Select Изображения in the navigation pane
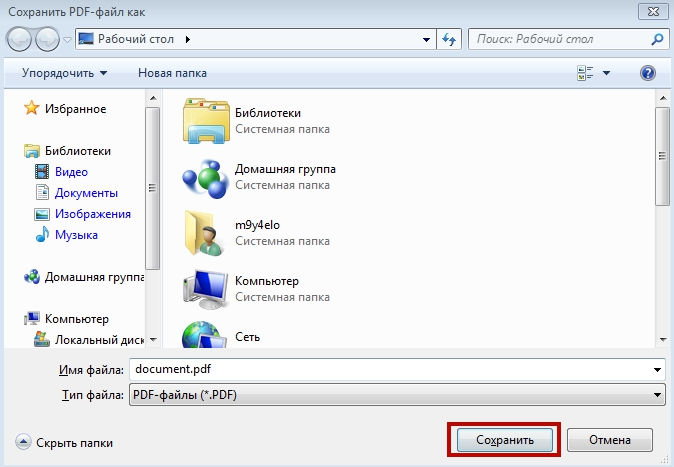The image size is (674, 467). pyautogui.click(x=93, y=214)
